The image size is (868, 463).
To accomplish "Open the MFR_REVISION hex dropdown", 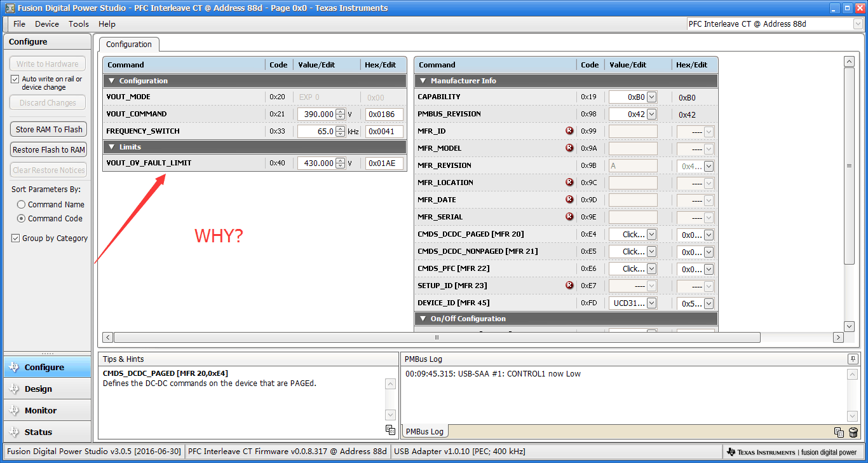I will point(709,166).
